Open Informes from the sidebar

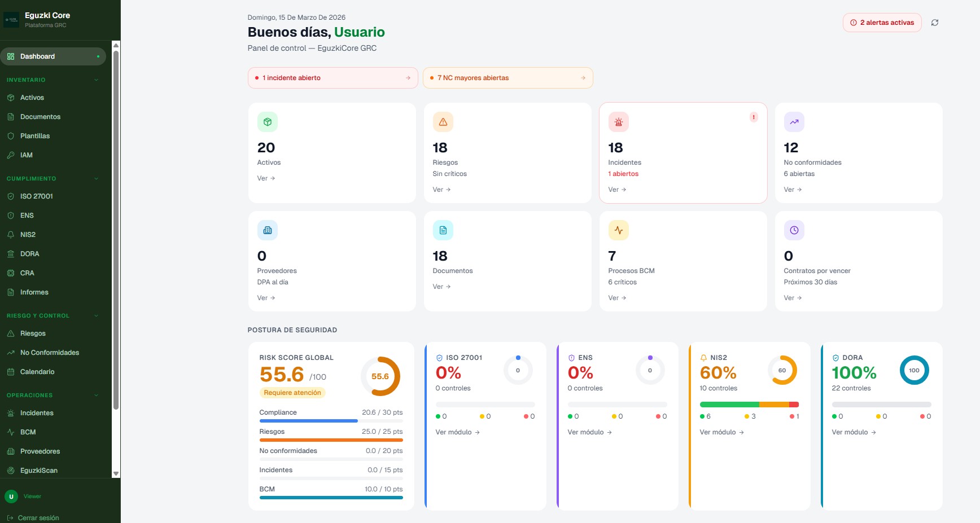tap(33, 292)
